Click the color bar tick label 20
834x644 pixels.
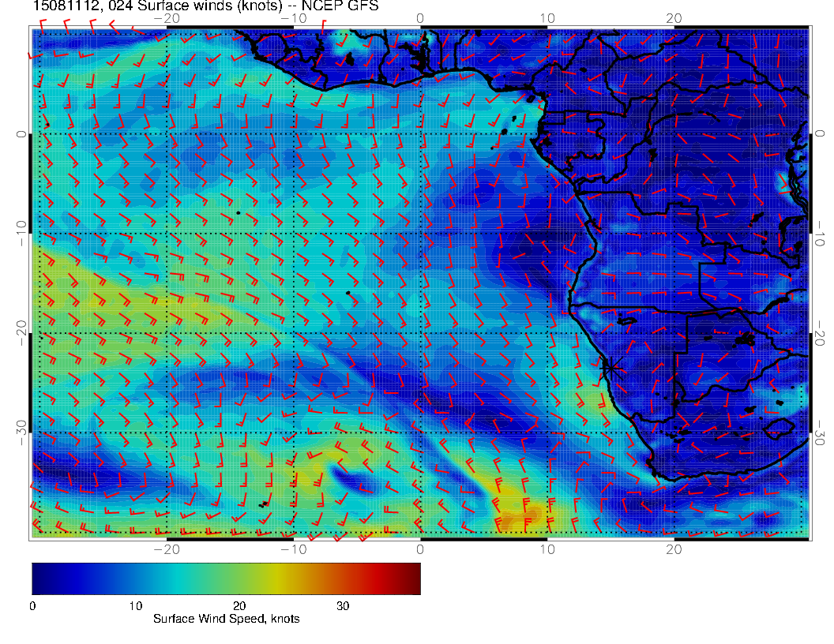[239, 606]
